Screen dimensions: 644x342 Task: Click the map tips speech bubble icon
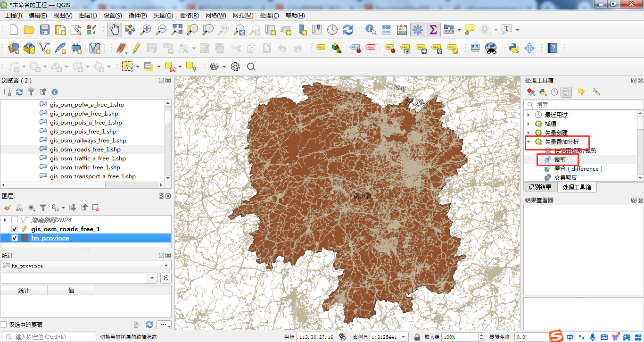pyautogui.click(x=470, y=30)
